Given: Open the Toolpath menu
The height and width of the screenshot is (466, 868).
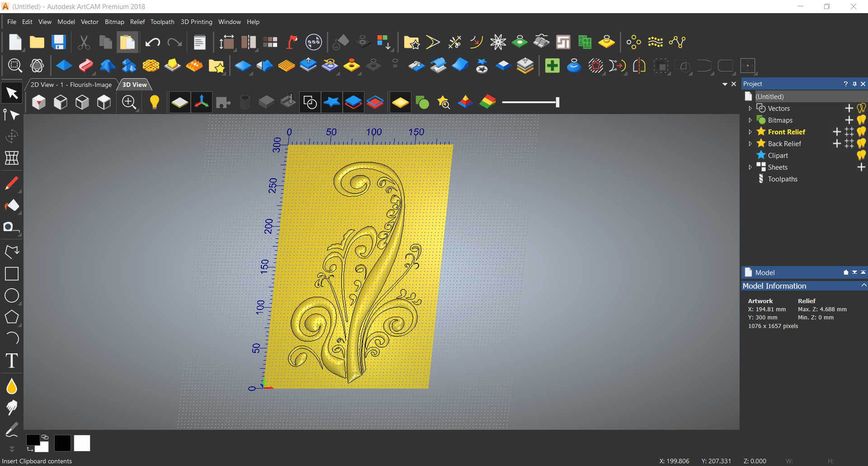Looking at the screenshot, I should coord(162,21).
